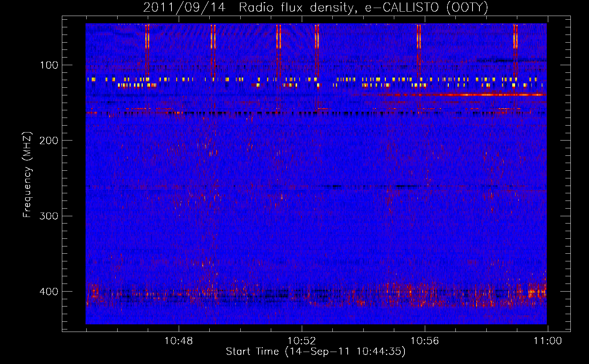Viewport: 589px width, 364px height.
Task: Click the "Frequency (MHZ)" axis label
Action: pos(27,174)
